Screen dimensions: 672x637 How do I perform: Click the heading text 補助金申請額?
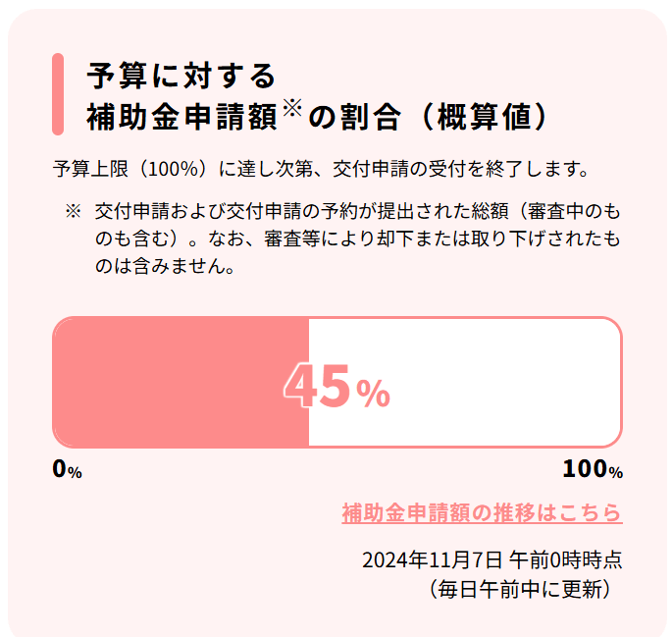coord(182,117)
